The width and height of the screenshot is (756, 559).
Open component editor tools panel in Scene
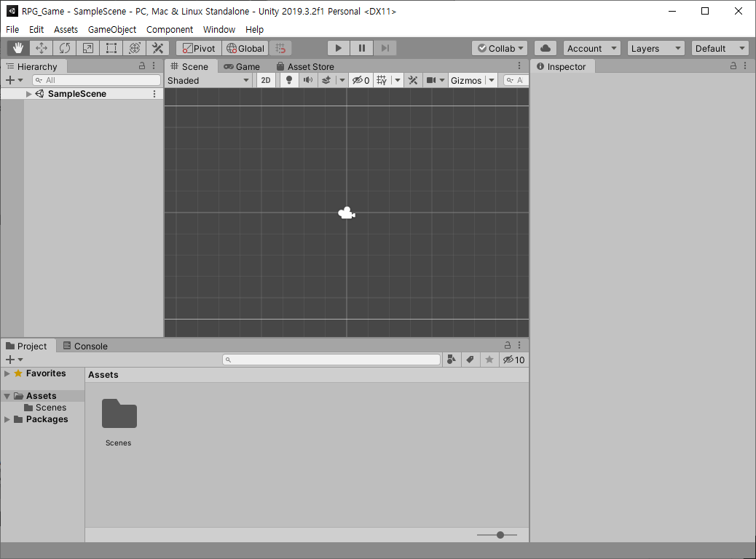[413, 81]
